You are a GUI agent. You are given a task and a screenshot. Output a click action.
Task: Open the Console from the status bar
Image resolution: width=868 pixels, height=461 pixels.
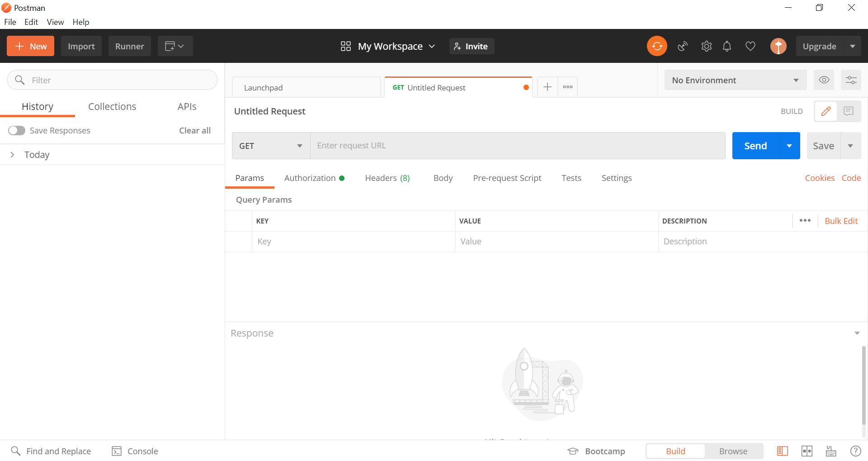click(134, 451)
